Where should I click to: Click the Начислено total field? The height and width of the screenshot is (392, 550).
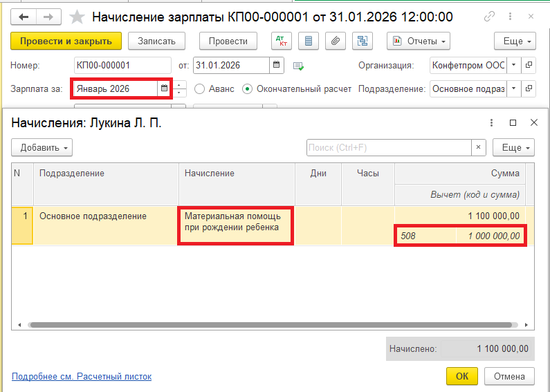click(486, 349)
